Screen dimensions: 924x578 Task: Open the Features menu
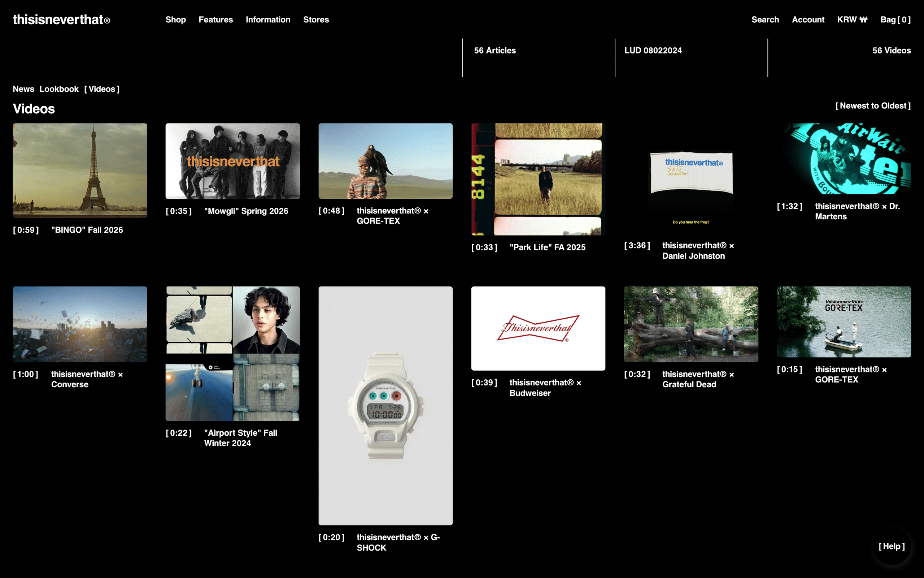point(216,20)
